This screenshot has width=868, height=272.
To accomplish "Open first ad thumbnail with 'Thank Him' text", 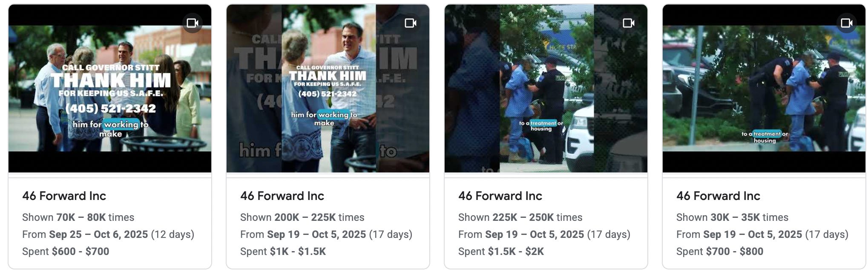I will coord(110,88).
